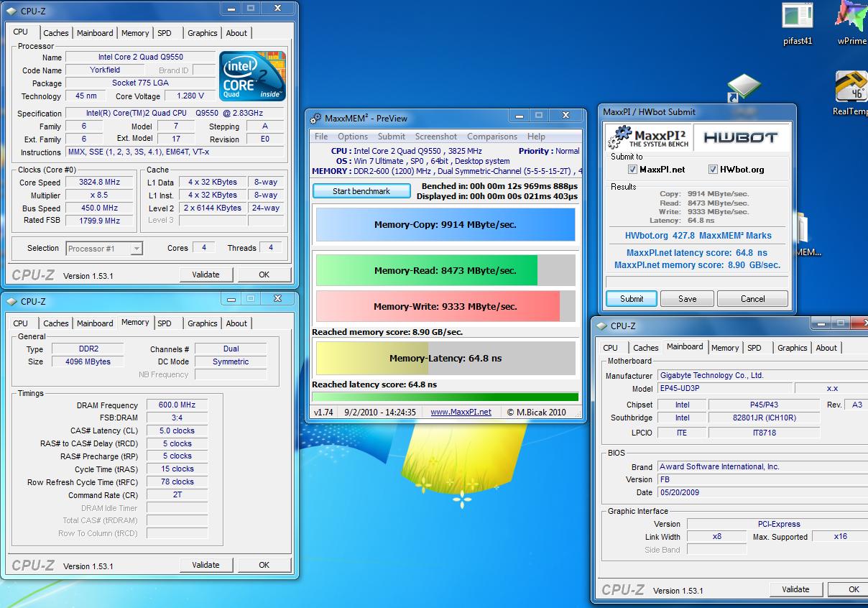Viewport: 868px width, 608px height.
Task: Click Cancel button in HWbot Submit dialog
Action: pyautogui.click(x=752, y=299)
